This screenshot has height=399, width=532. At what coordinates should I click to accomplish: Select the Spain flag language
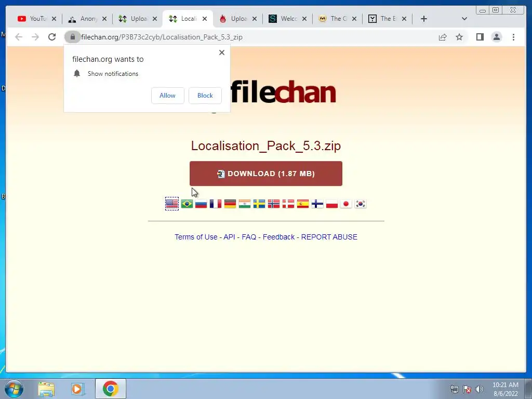coord(303,204)
